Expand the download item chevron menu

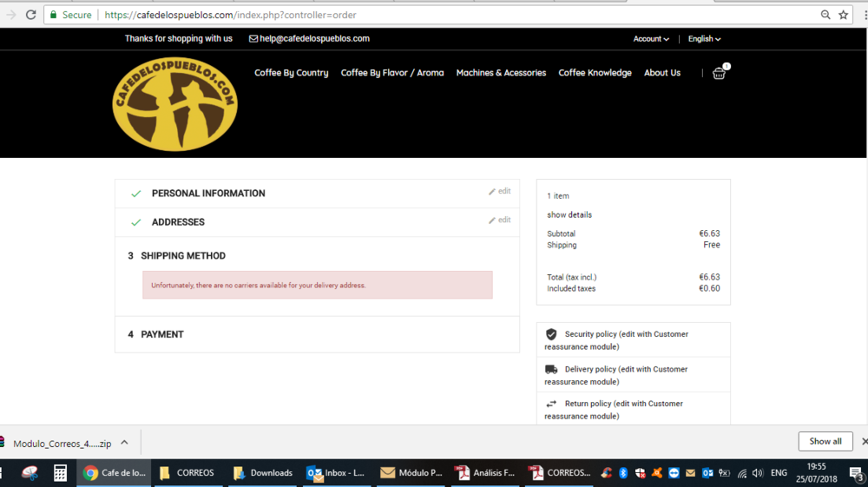pyautogui.click(x=124, y=442)
